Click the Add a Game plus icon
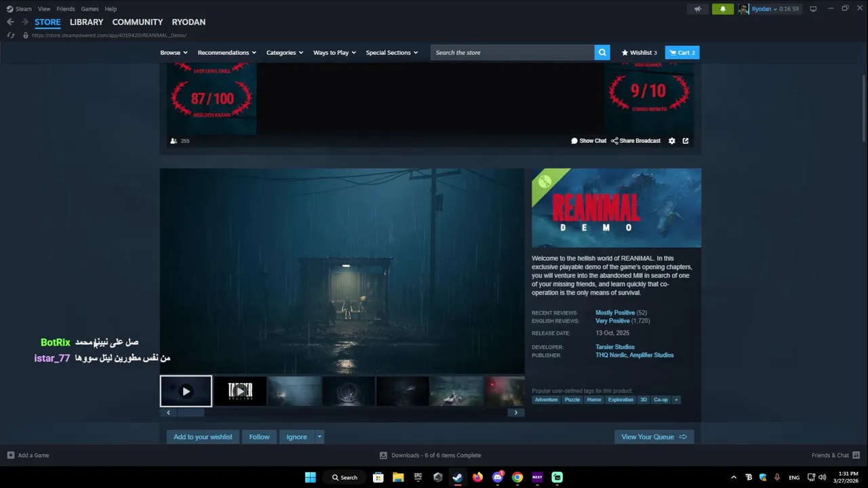Screen dimensions: 868x488 pos(10,455)
